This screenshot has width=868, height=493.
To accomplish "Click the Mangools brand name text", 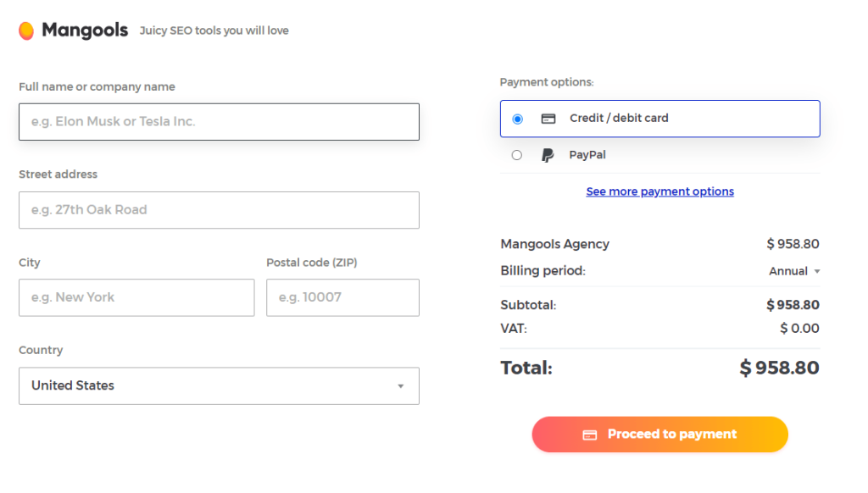I will pyautogui.click(x=85, y=30).
